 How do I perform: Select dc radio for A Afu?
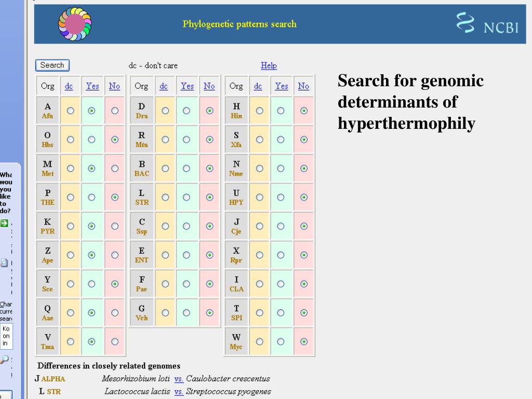coord(71,111)
